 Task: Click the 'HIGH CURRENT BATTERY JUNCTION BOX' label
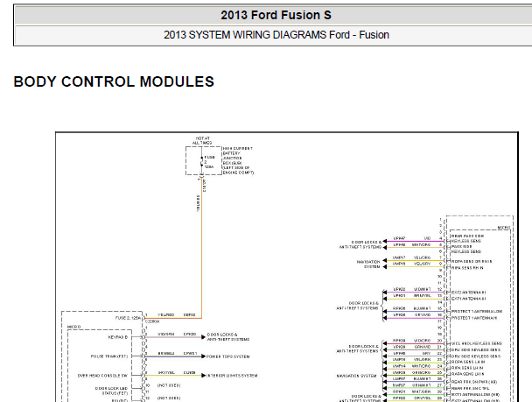238,160
